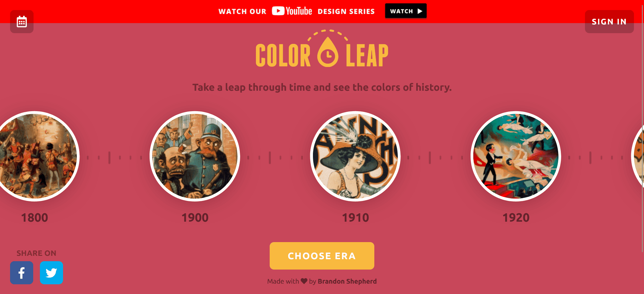
Task: Click the 1910 year label on the timeline
Action: click(356, 217)
